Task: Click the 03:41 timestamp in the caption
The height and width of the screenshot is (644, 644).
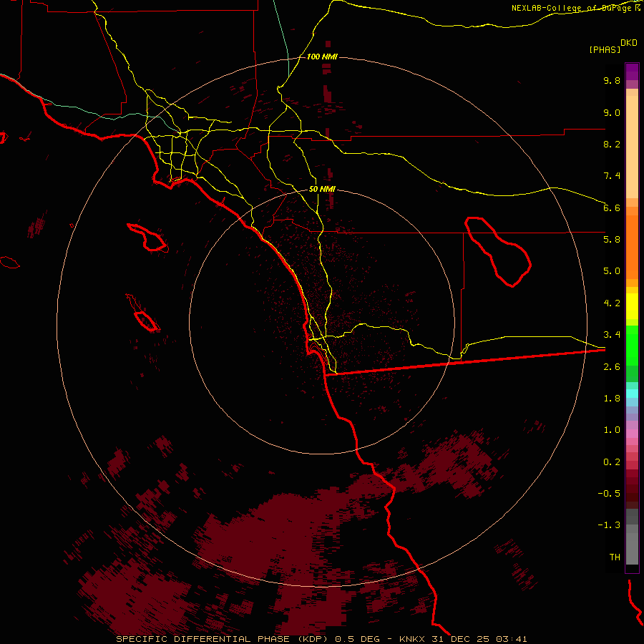Action: coord(511,639)
